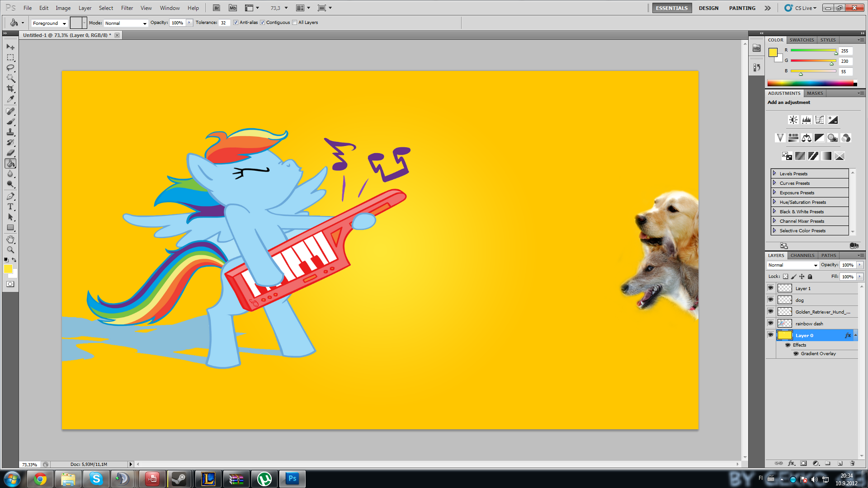The width and height of the screenshot is (868, 488).
Task: Delete layer with the trash icon
Action: pos(852,463)
